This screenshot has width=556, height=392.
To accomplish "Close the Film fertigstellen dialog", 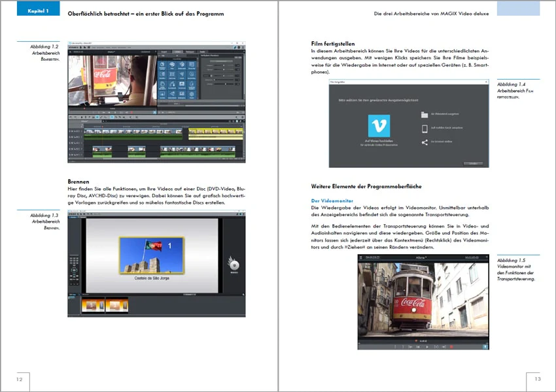I will 486,82.
